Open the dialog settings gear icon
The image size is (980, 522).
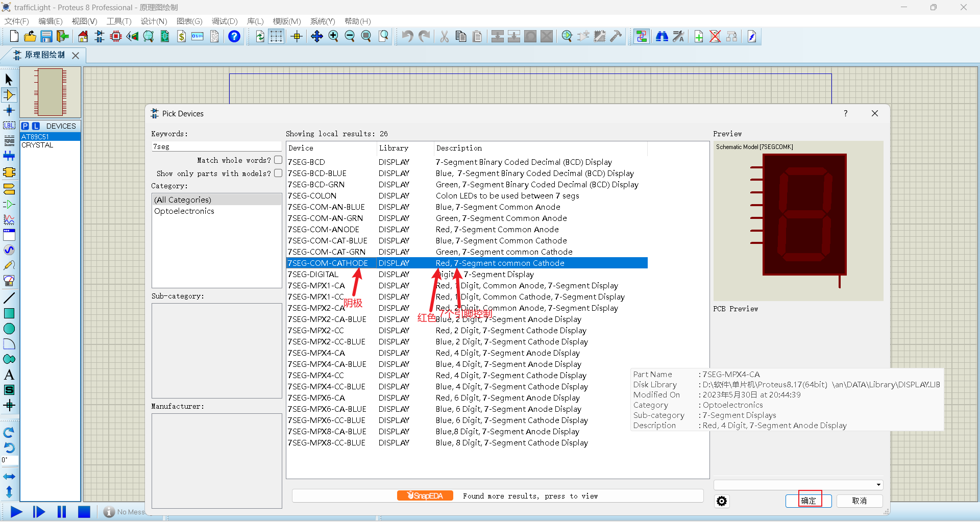click(x=722, y=501)
